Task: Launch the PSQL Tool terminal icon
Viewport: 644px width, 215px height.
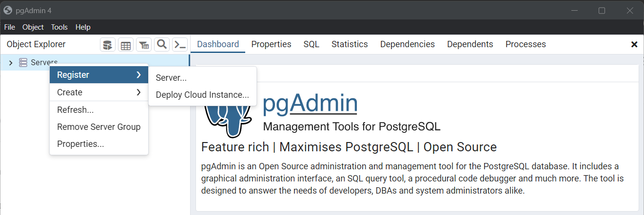Action: tap(180, 45)
